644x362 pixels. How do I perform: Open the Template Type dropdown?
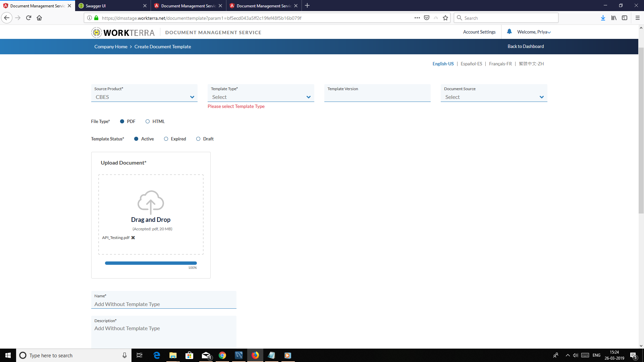[x=261, y=97]
